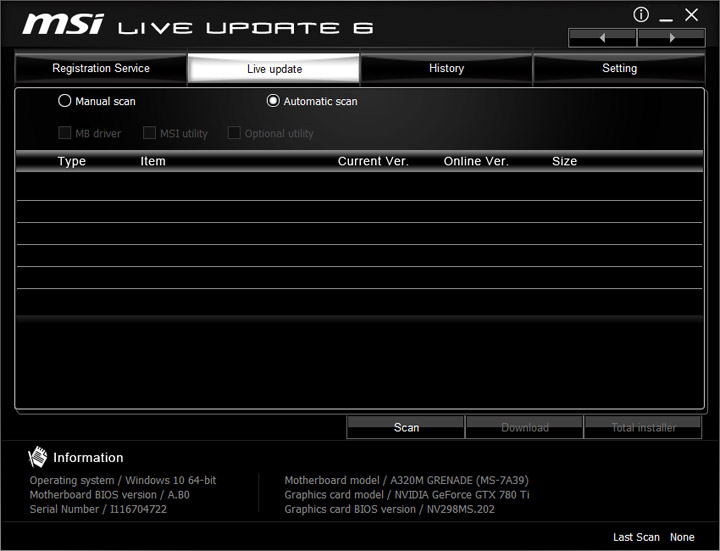Click the Operating system Windows 10 text
Image resolution: width=720 pixels, height=551 pixels.
tap(123, 480)
